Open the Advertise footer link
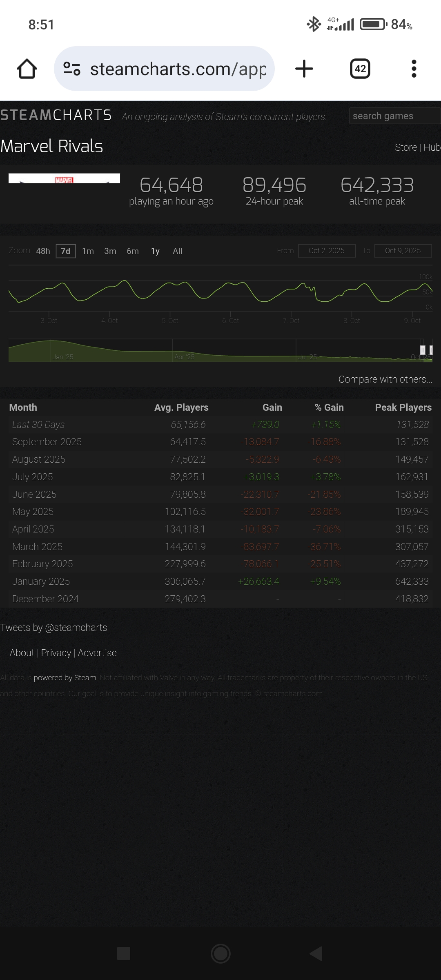 97,653
